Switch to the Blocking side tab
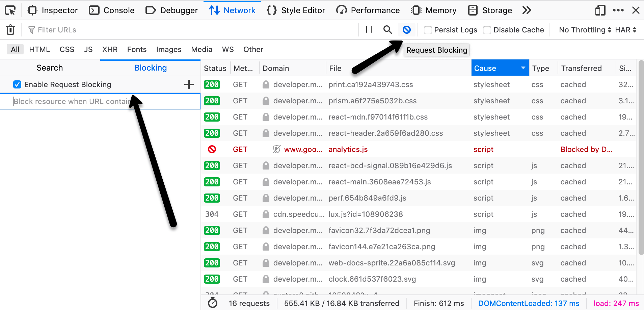644x310 pixels. [151, 68]
